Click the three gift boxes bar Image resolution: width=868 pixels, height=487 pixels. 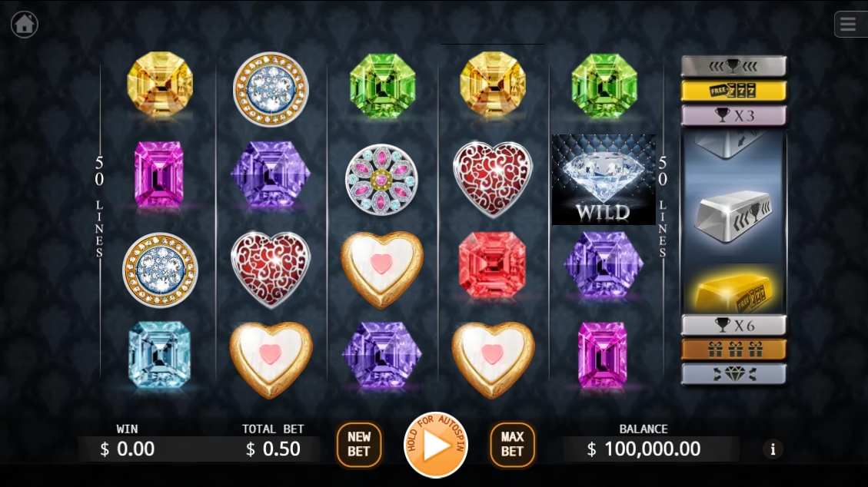pos(733,350)
